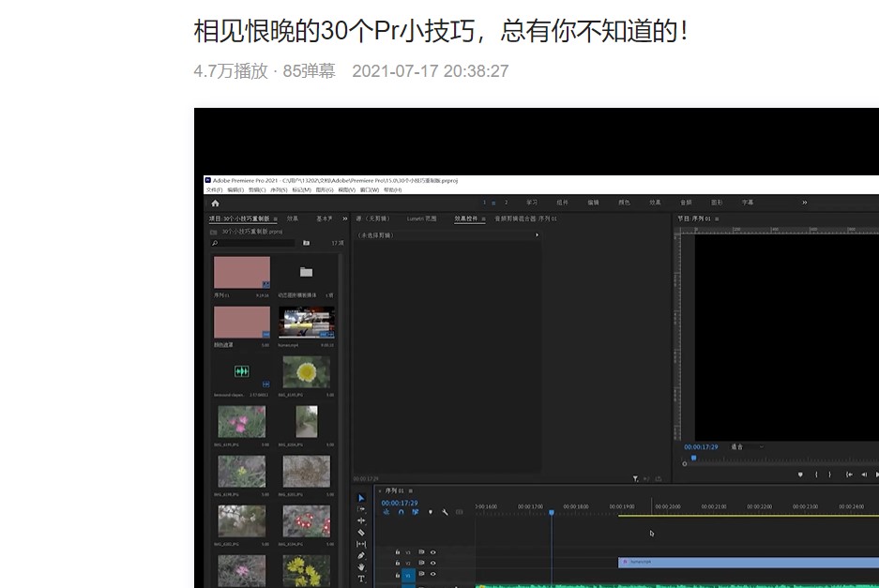Click the Program monitor playhead scrubber
The image size is (879, 588).
pyautogui.click(x=694, y=458)
